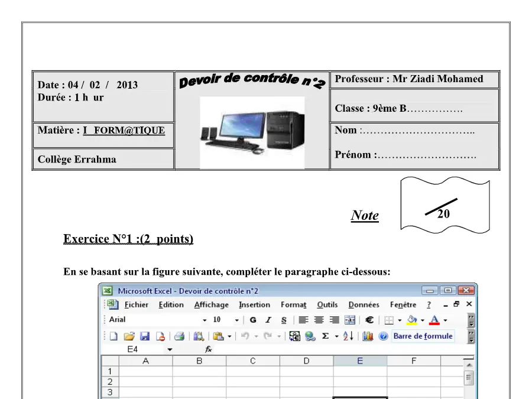Sort ascending with the A-Z icon
Viewport: 532px width, 399px height.
coord(348,336)
